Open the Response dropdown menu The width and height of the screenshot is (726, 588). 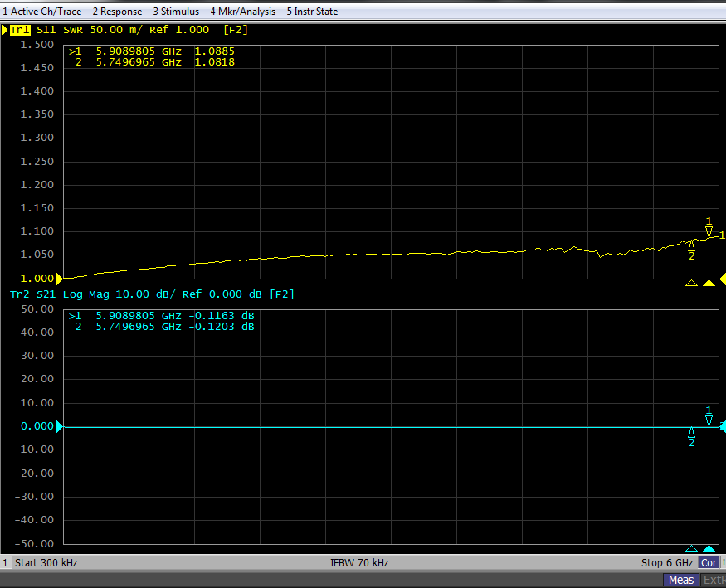click(117, 12)
